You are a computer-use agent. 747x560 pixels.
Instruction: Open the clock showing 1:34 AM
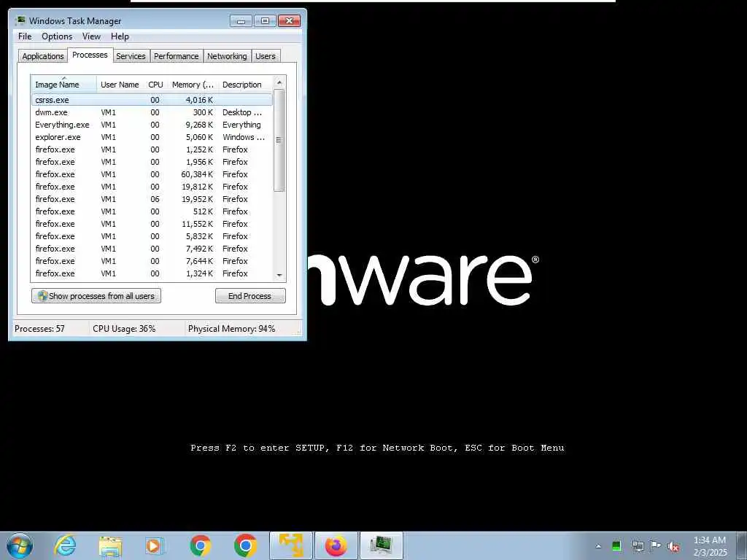[x=710, y=546]
